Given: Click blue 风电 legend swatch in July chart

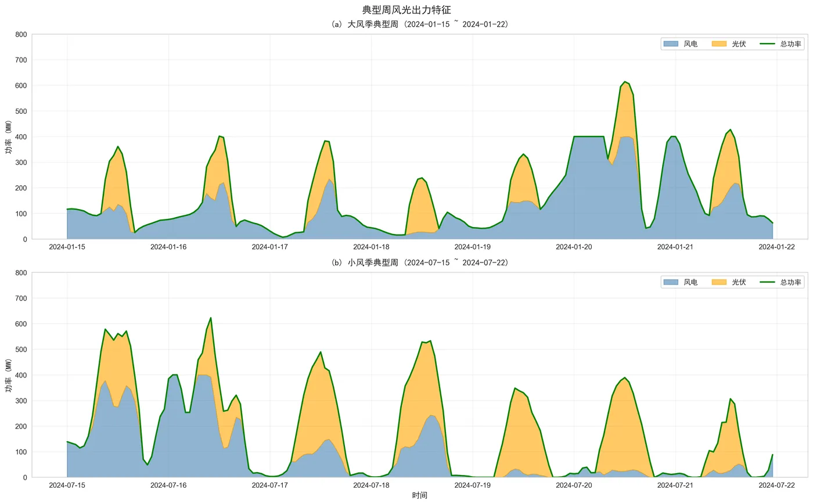Looking at the screenshot, I should pos(671,282).
